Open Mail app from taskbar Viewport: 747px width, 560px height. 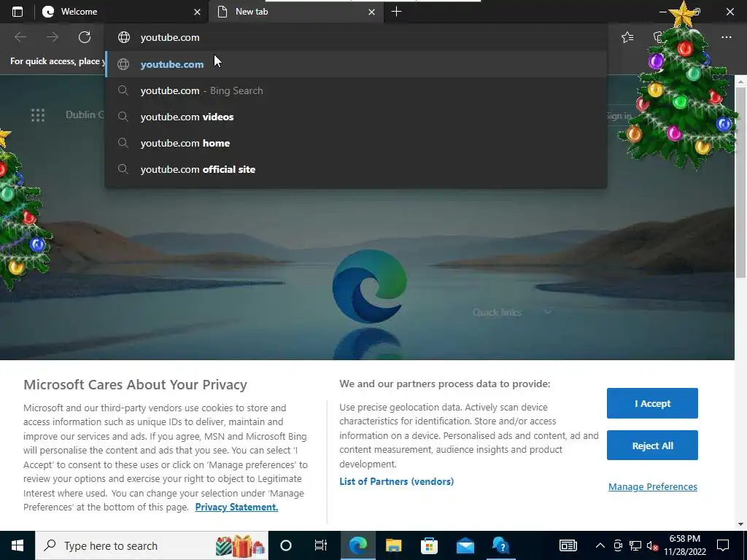coord(465,545)
